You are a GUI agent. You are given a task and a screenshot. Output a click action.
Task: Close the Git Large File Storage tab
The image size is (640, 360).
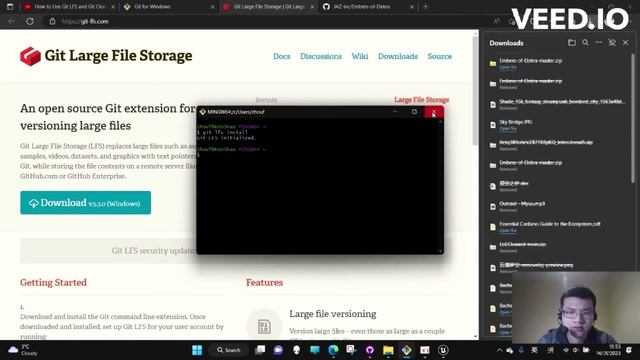click(312, 7)
